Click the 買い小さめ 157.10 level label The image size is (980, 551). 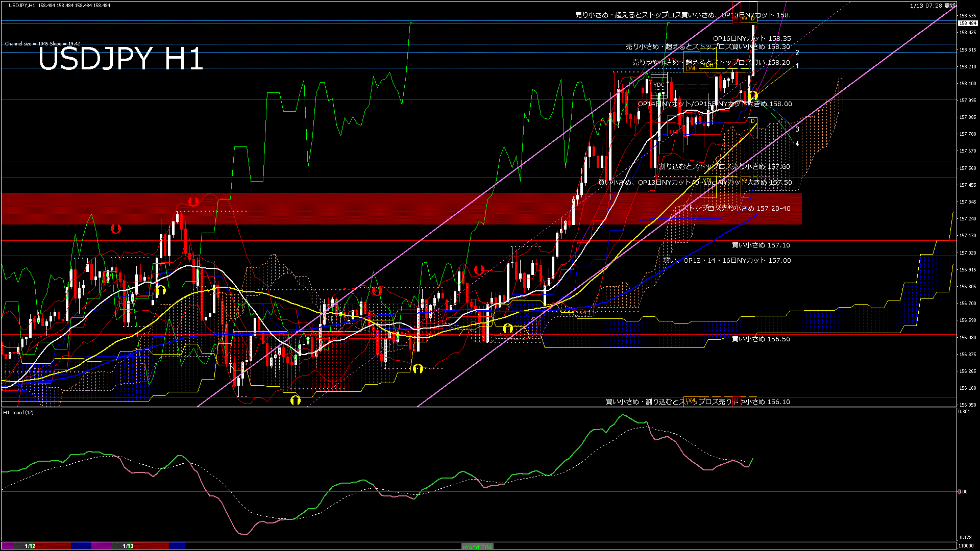click(761, 245)
